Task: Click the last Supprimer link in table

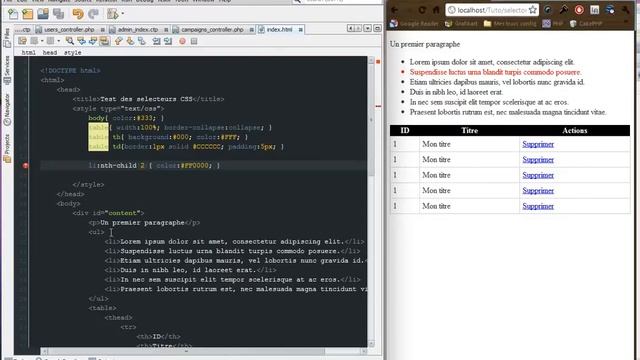Action: [x=538, y=207]
